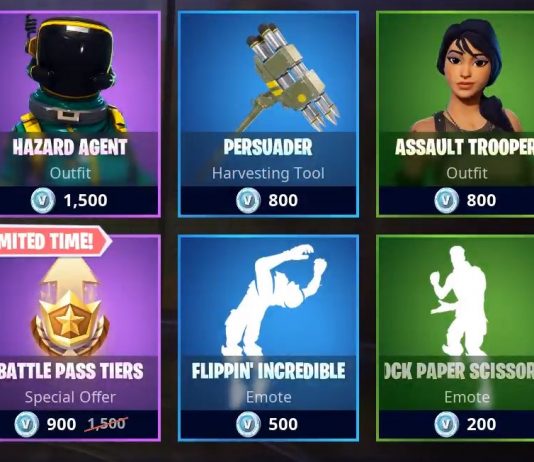Click the Harvesting Tool subtitle

(x=268, y=173)
